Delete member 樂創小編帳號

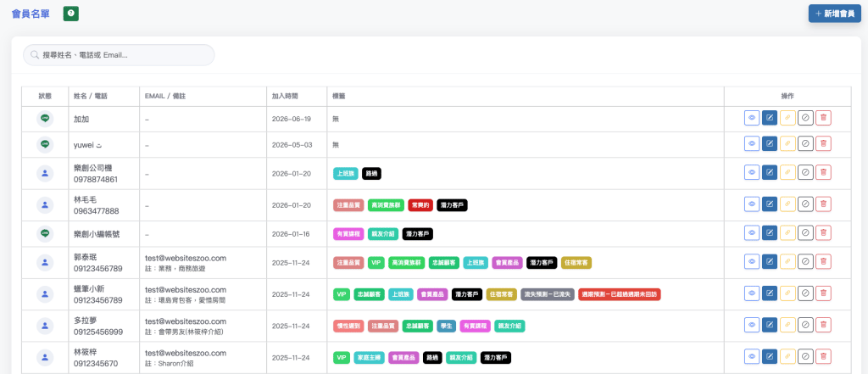click(x=824, y=233)
